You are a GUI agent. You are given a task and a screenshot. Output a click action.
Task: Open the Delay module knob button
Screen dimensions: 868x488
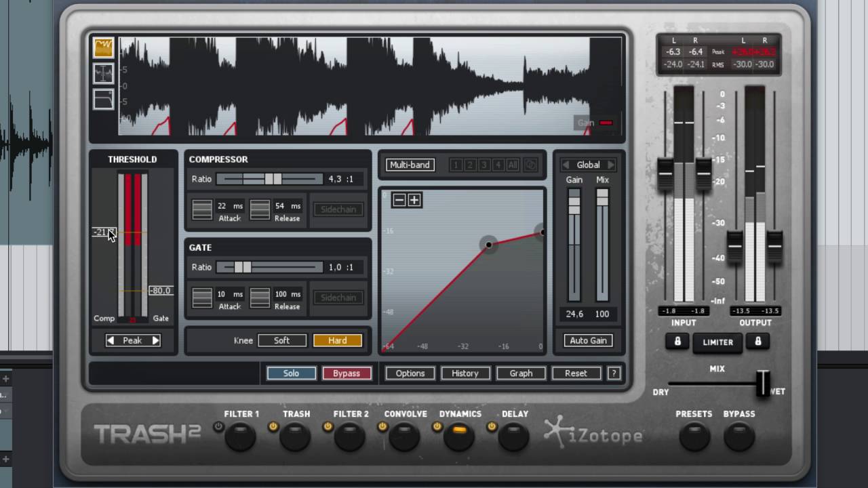click(513, 437)
